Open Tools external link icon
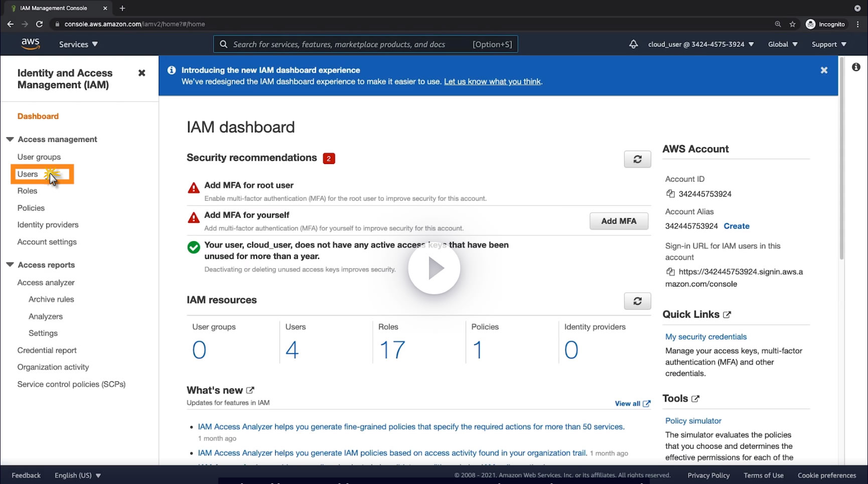Screen dimensions: 868x484 point(695,399)
